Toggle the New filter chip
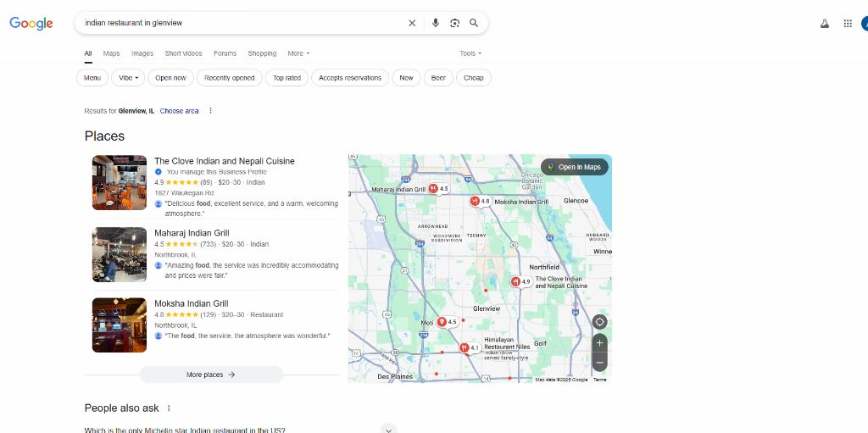 tap(406, 78)
